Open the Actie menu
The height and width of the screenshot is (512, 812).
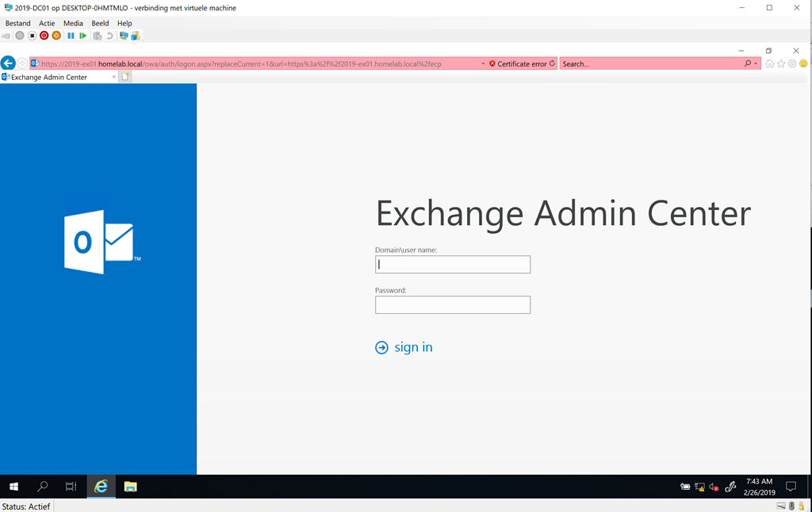47,23
